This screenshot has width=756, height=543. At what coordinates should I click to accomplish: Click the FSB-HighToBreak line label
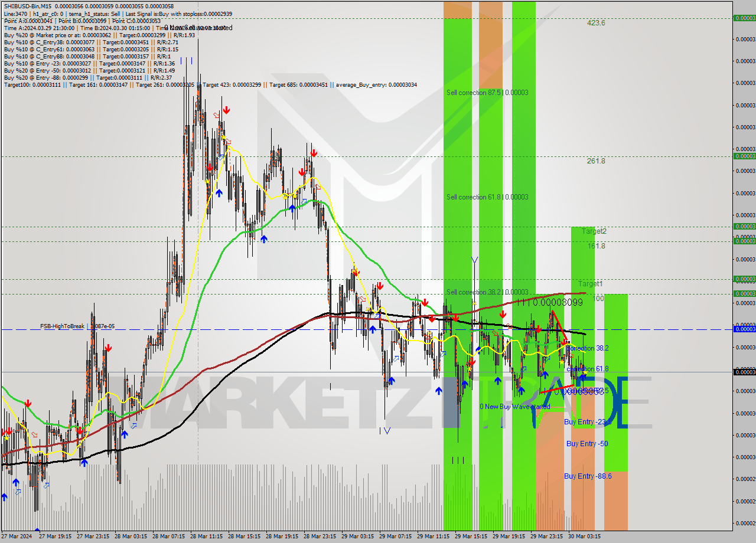click(77, 326)
